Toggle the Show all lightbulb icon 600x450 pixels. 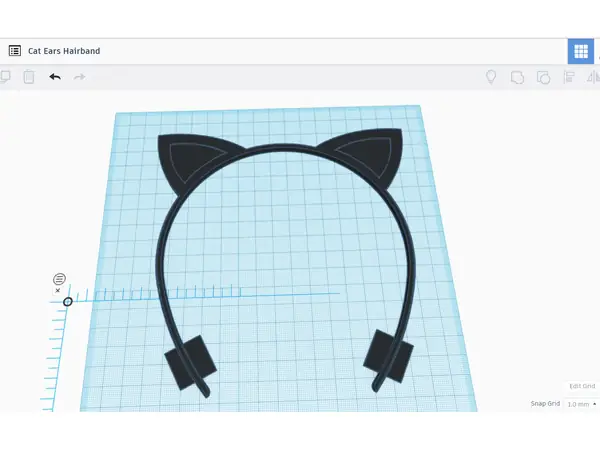click(x=491, y=77)
